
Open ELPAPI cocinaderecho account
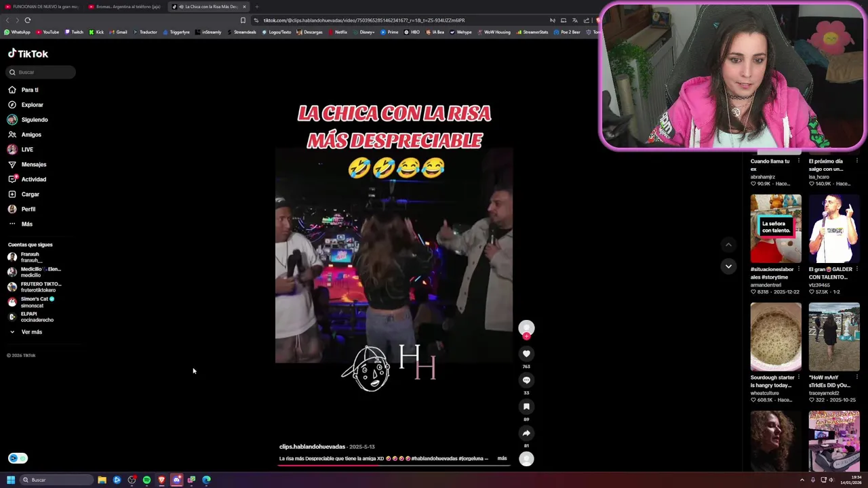coord(31,317)
